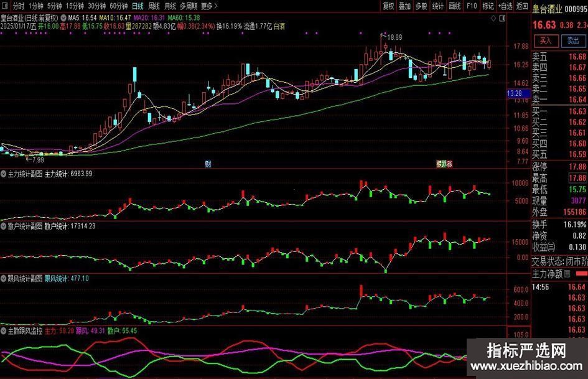The height and width of the screenshot is (379, 588).
Task: Expand the 跟风统计副图 indicator menu
Action: tap(3, 278)
